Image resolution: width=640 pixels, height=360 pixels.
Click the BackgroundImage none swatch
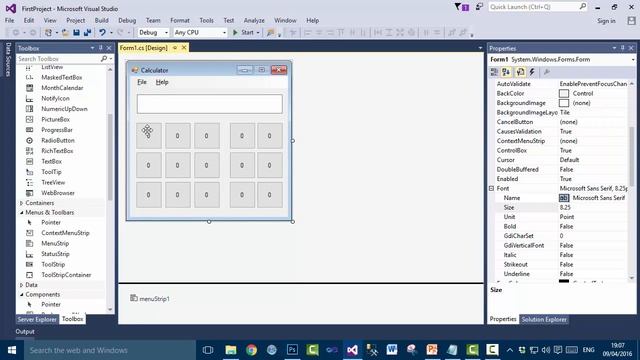point(564,103)
